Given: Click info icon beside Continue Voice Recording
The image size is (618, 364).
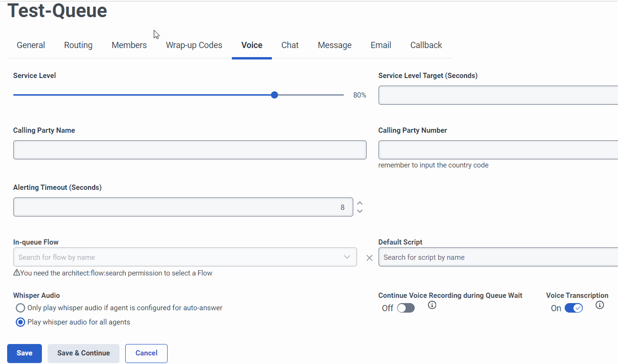Looking at the screenshot, I should coord(432,305).
